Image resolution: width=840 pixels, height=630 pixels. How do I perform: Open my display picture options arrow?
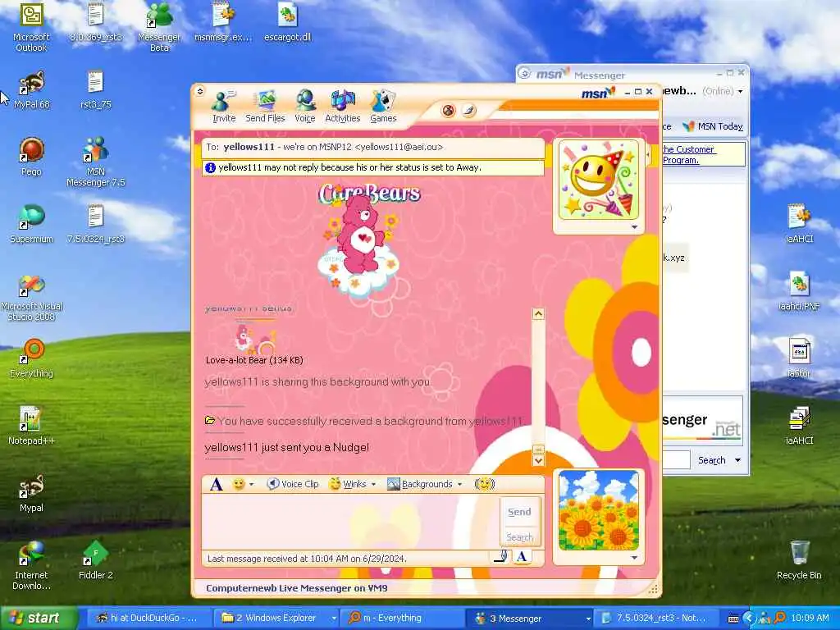point(634,558)
